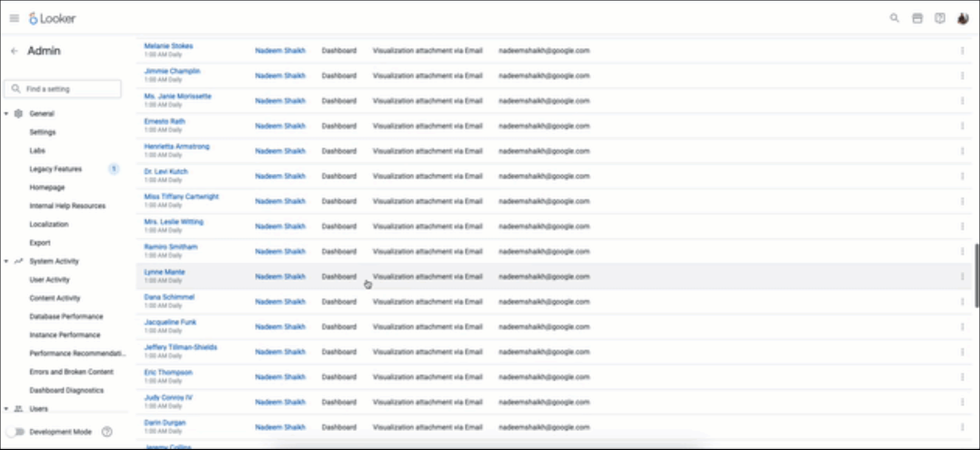
Task: Collapse the General section
Action: click(6, 114)
